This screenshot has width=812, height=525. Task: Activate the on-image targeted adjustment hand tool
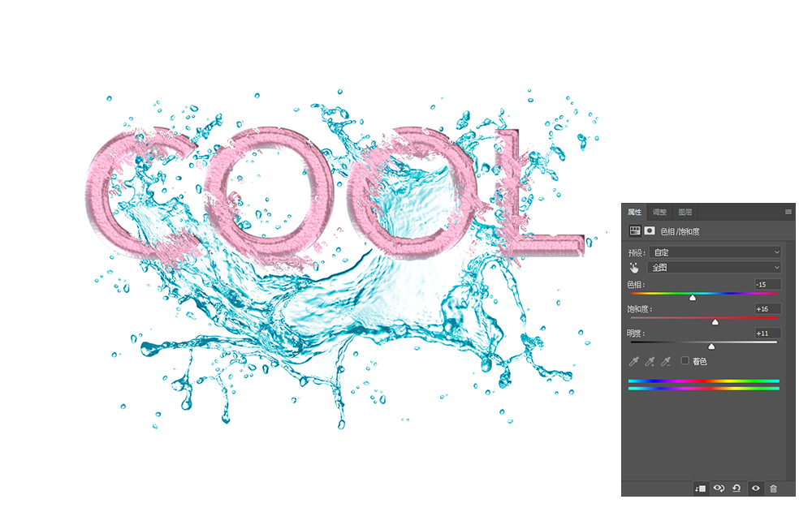[x=634, y=268]
